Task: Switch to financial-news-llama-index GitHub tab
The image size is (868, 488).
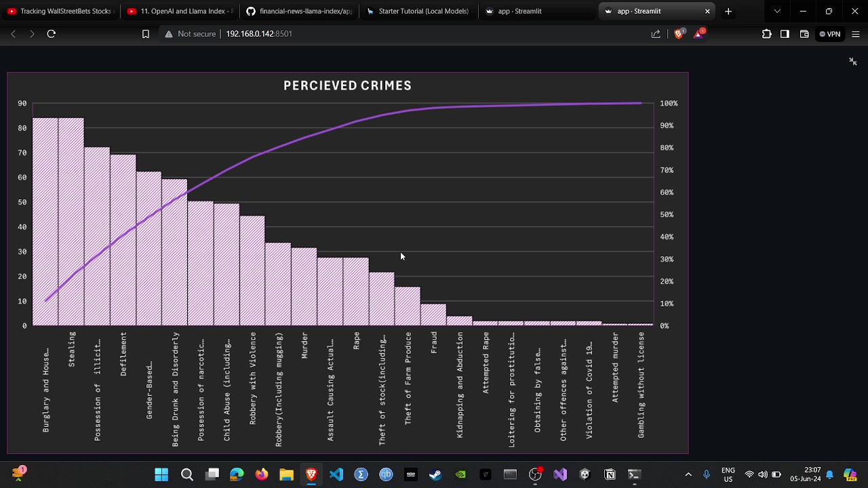Action: [299, 11]
